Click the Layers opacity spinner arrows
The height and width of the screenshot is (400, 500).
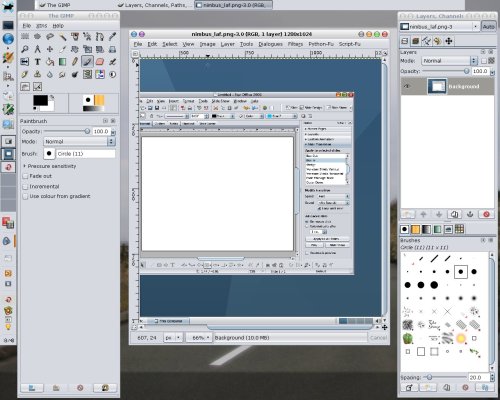[x=493, y=71]
